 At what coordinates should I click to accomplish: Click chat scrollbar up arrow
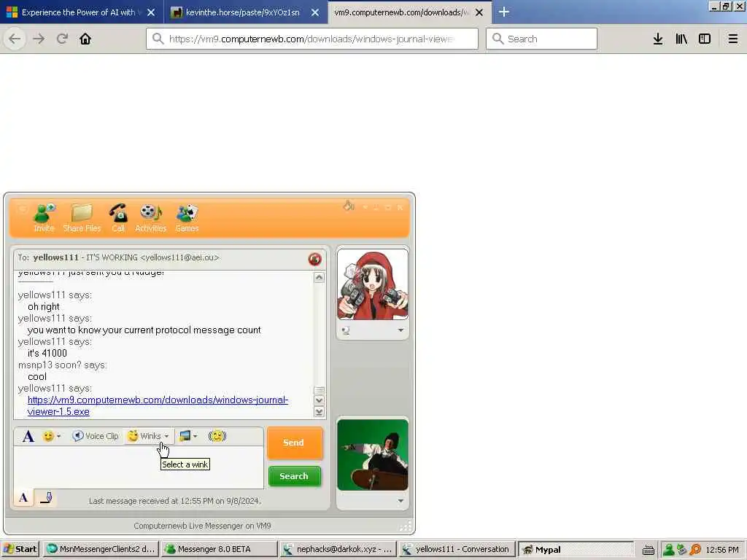tap(320, 277)
